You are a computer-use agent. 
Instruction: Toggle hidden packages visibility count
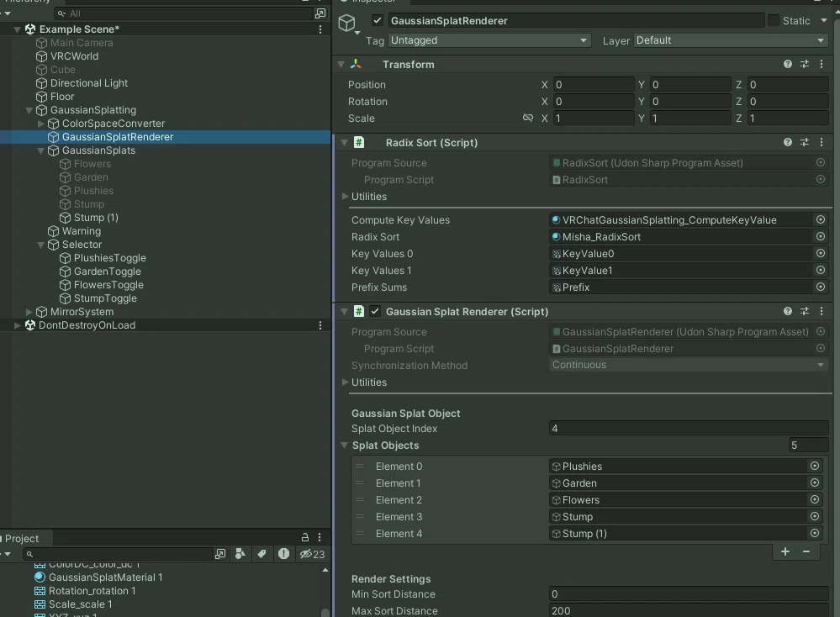[x=312, y=554]
